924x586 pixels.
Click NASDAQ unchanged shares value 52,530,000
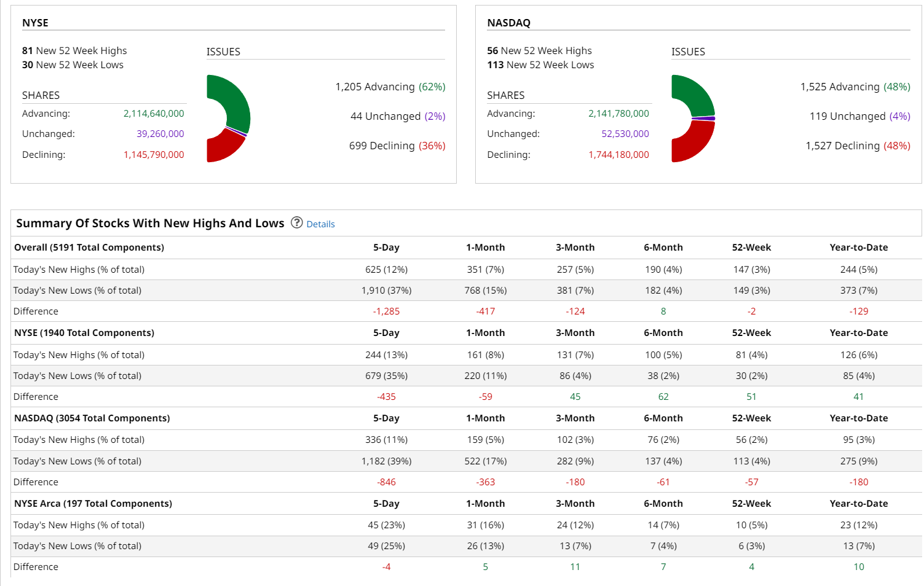tap(625, 134)
